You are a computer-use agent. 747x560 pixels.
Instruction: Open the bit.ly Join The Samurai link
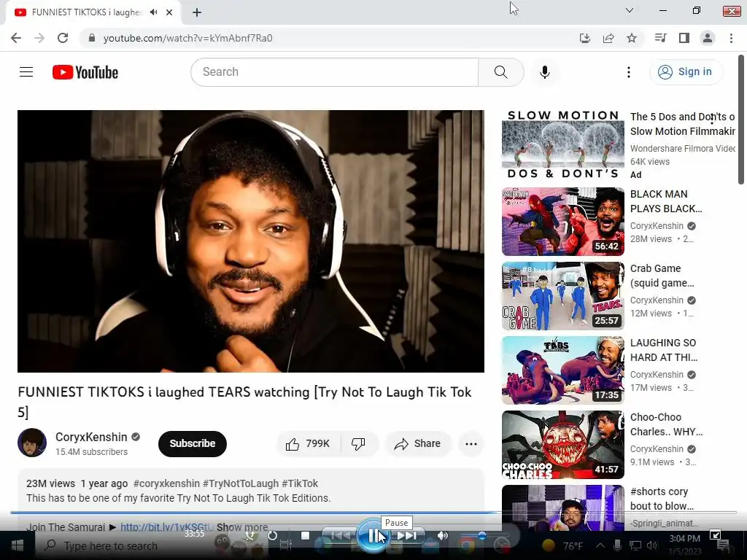[167, 527]
